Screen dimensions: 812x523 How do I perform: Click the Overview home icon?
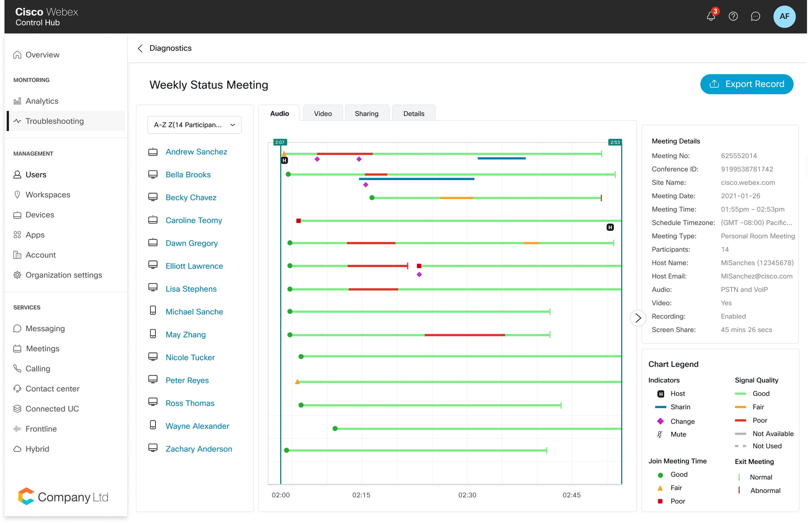point(17,55)
